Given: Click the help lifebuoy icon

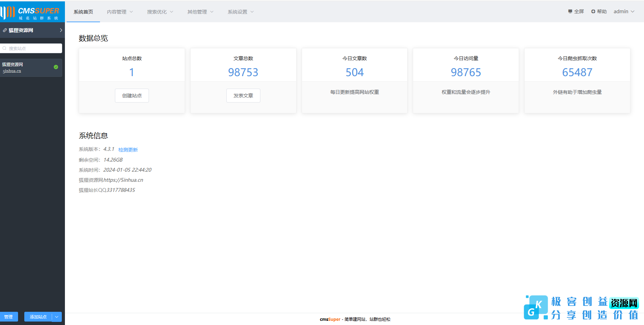Looking at the screenshot, I should (593, 11).
